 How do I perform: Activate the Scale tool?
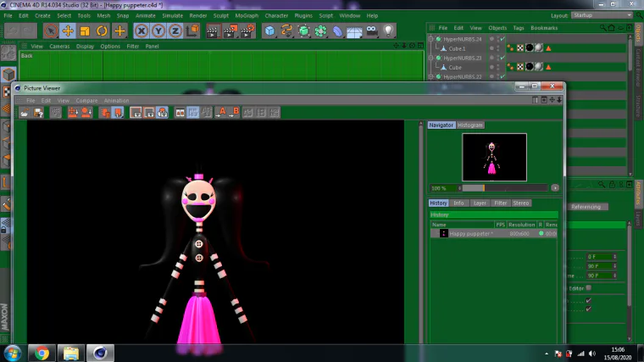click(85, 31)
